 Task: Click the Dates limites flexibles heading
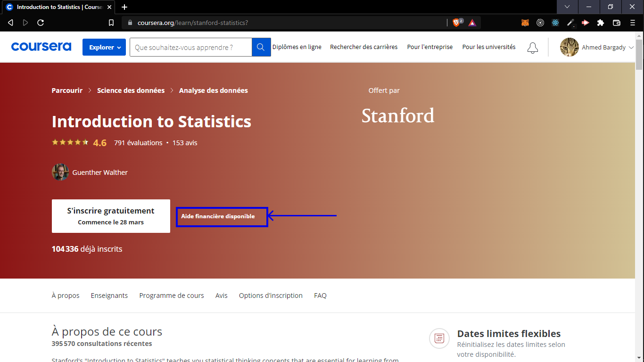pyautogui.click(x=509, y=334)
